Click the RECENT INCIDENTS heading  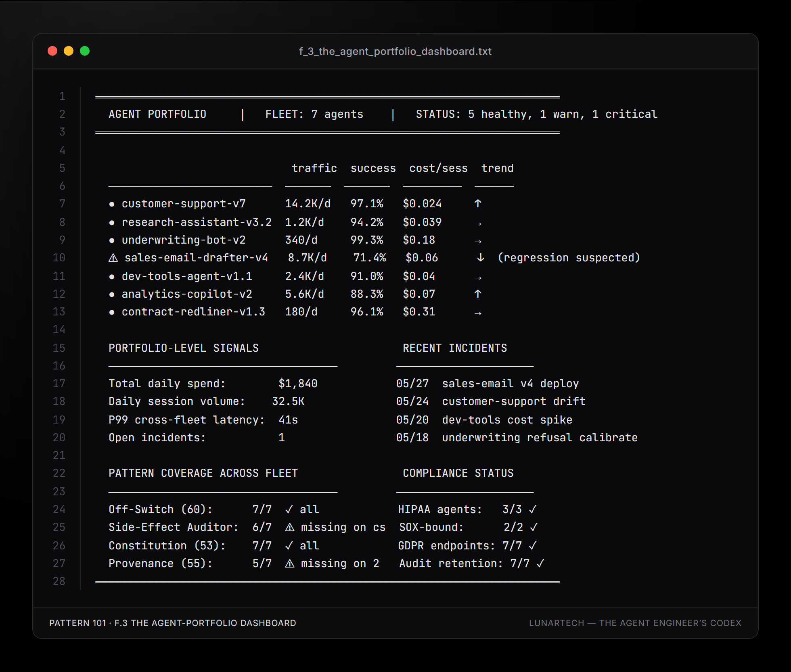(x=455, y=348)
